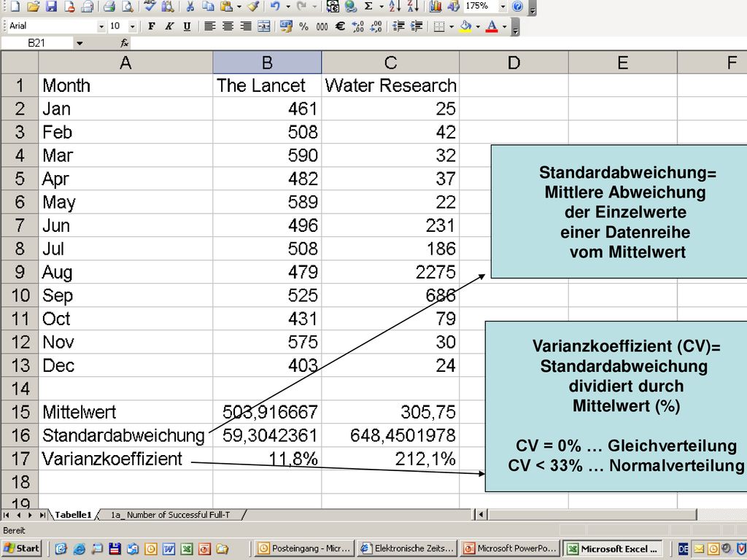Expand the AutoSum functions dropdown arrow
747x560 pixels.
[x=381, y=7]
